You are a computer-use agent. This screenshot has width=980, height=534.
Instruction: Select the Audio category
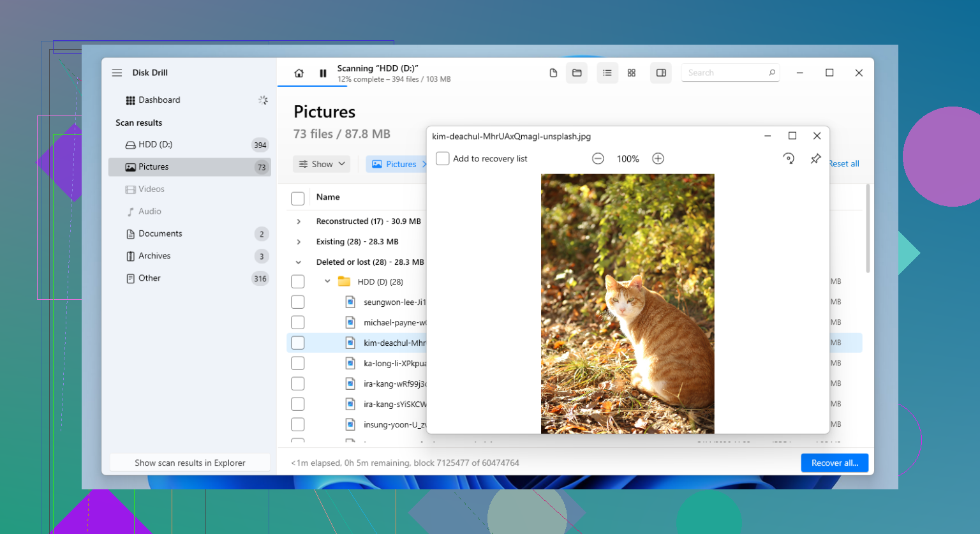click(x=189, y=212)
